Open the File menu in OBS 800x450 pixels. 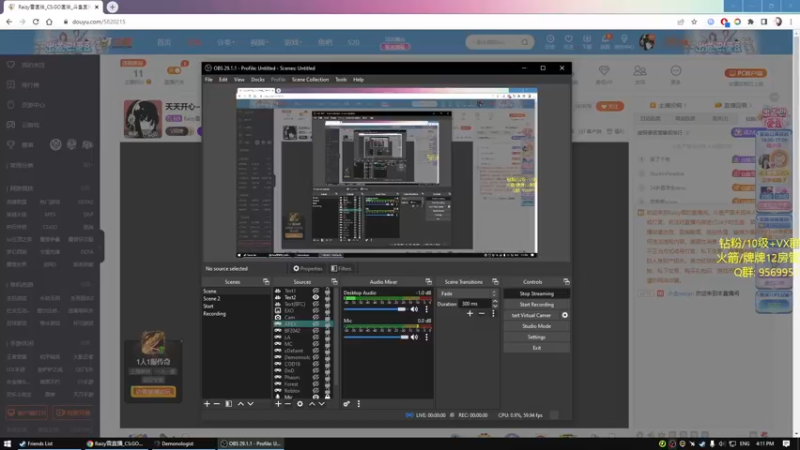[209, 80]
